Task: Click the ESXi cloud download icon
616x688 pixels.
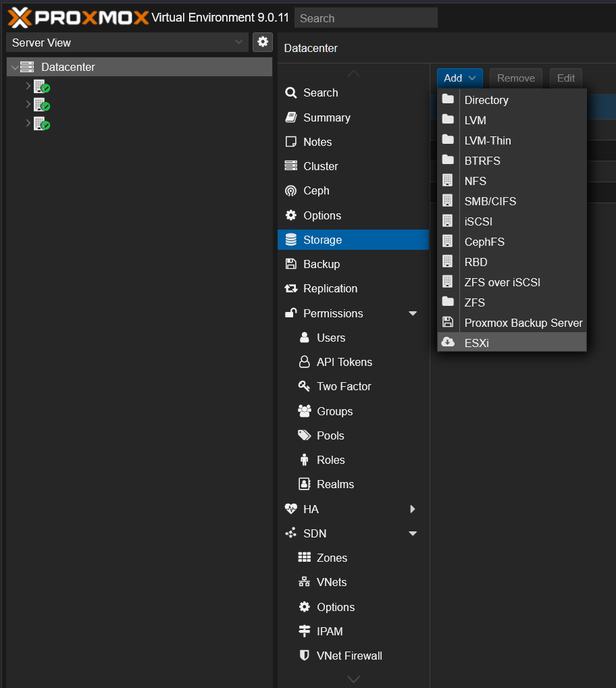Action: [x=448, y=342]
